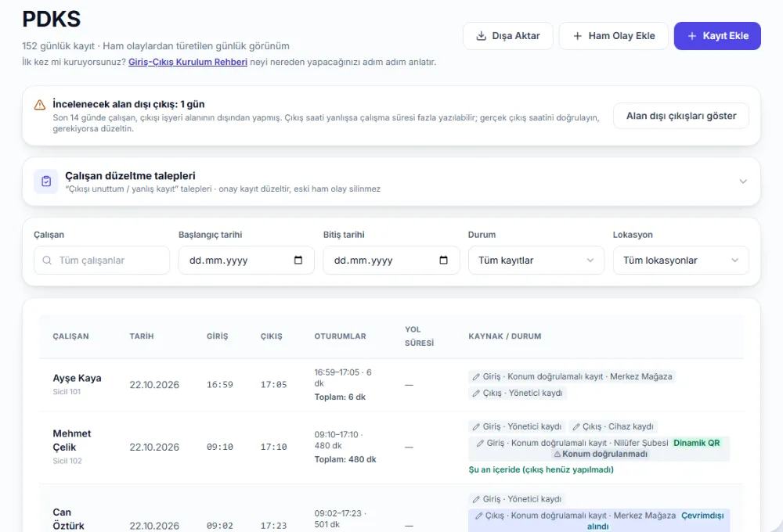This screenshot has height=532, width=783.
Task: Open the Durum dropdown showing Tüm kayıtlar
Action: [x=536, y=260]
